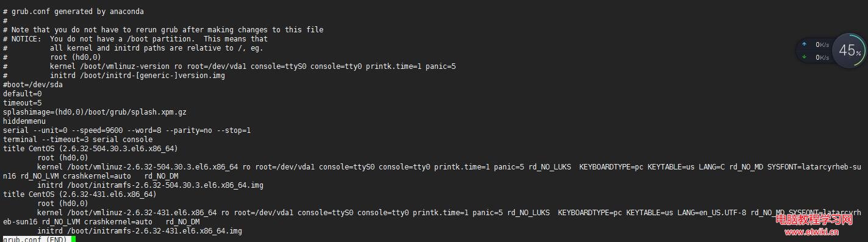Click the grub.conf (END) status line

click(x=35, y=240)
